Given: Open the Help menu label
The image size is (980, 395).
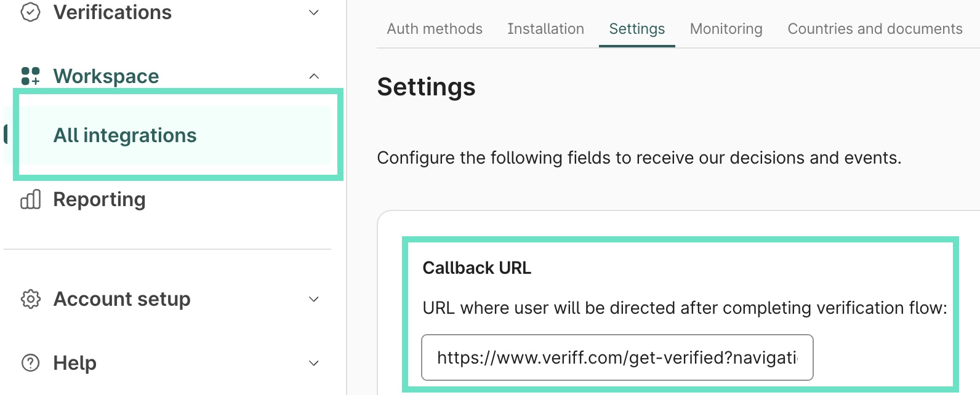Looking at the screenshot, I should pos(74,363).
